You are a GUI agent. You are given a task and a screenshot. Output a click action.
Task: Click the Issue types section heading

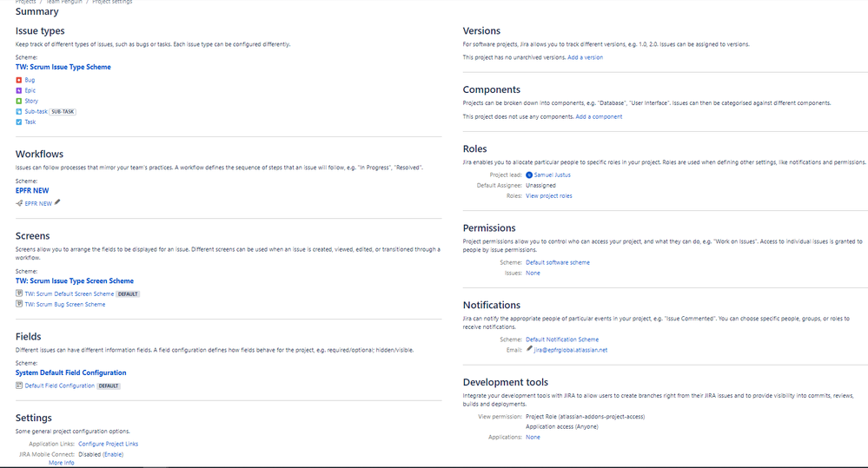point(40,31)
